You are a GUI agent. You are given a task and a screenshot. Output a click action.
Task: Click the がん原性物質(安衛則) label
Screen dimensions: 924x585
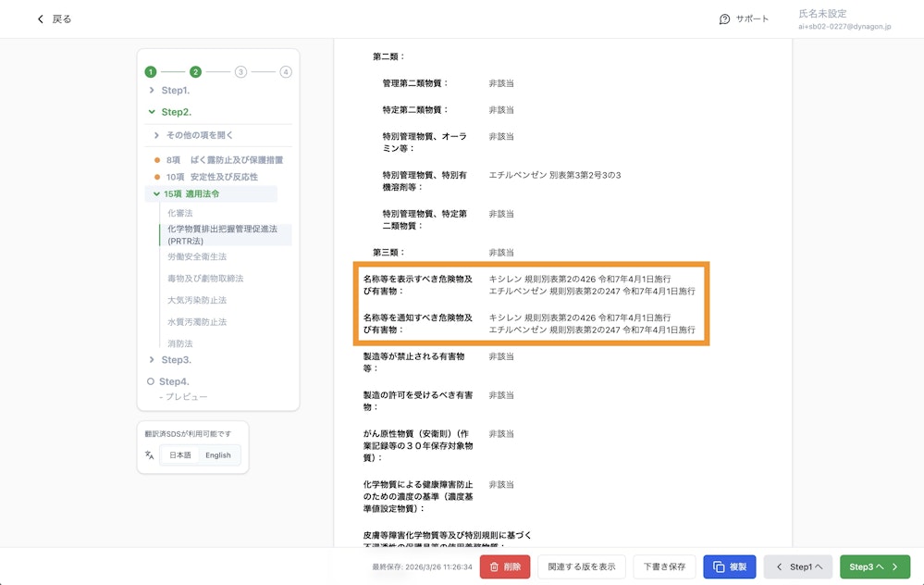coord(418,445)
